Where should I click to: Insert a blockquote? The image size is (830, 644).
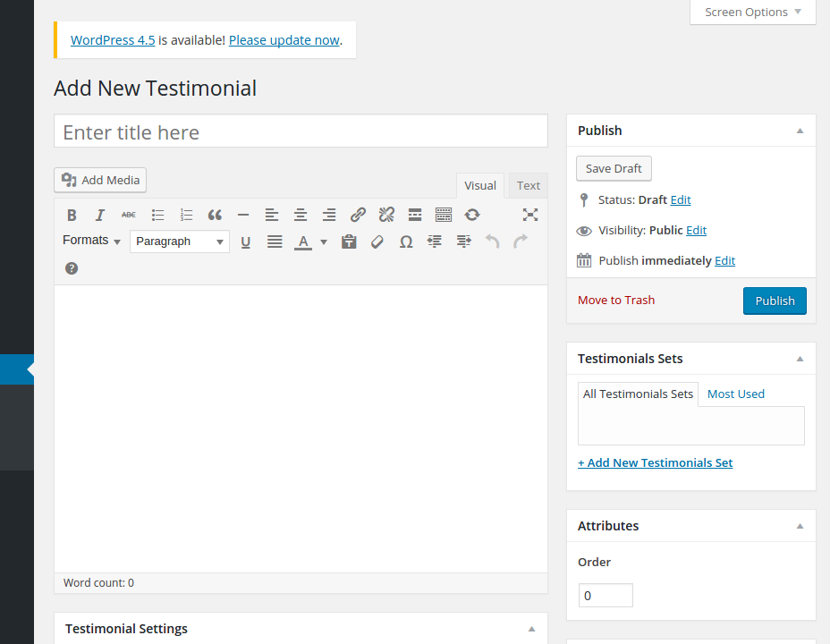pos(215,215)
